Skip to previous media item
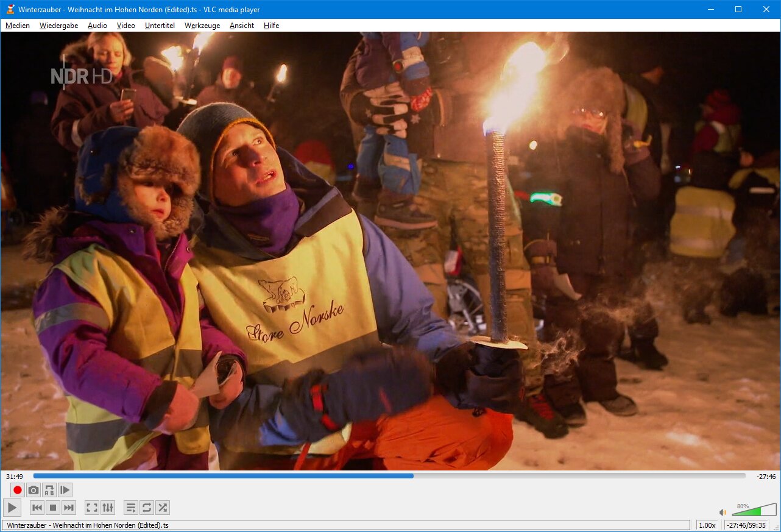 37,508
